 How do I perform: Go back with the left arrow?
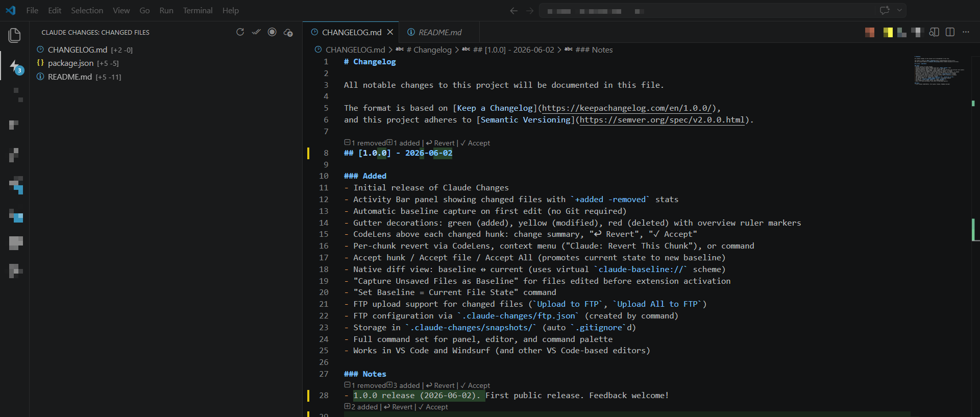513,11
